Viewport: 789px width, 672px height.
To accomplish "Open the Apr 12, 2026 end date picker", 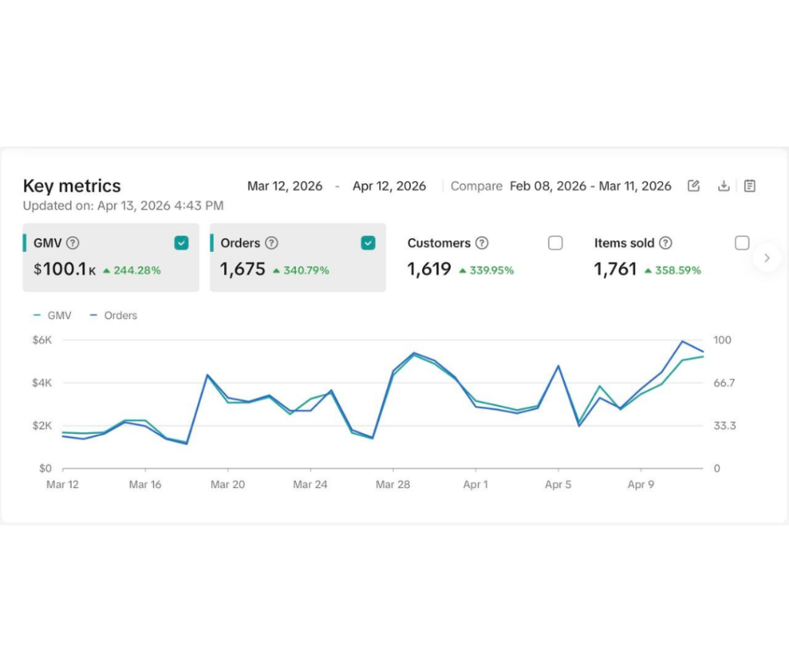I will point(389,186).
